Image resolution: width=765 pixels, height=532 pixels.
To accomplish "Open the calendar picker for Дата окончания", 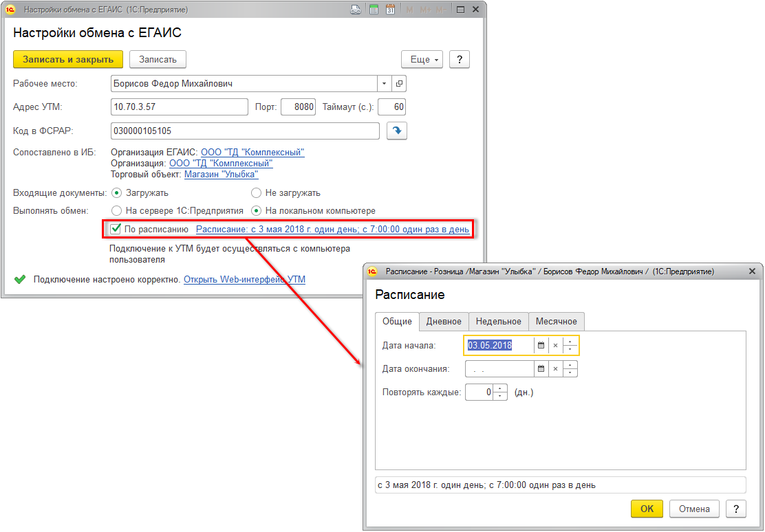I will coord(541,368).
